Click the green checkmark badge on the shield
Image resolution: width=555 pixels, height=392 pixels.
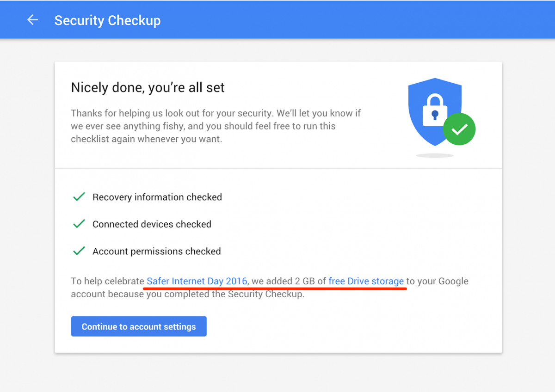[459, 129]
